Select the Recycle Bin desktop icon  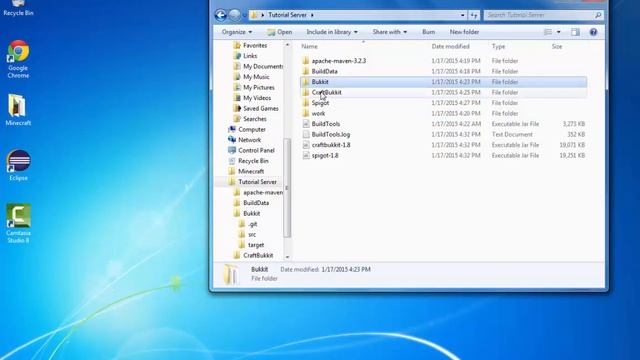click(18, 8)
